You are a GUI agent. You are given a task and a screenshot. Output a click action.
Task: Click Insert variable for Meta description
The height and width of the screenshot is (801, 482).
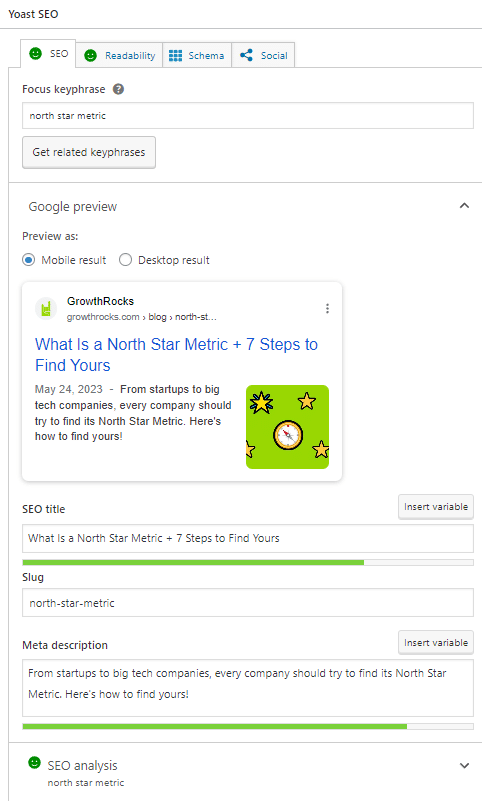click(436, 643)
